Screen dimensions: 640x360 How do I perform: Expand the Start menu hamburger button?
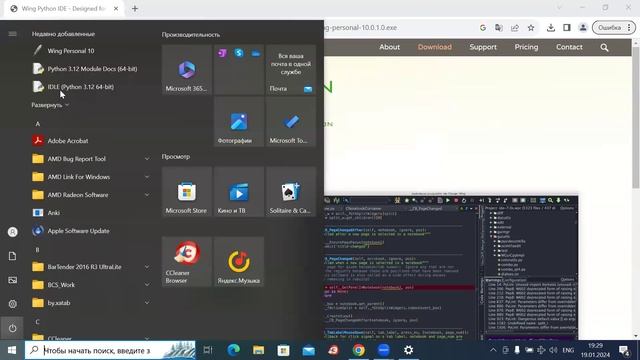point(12,34)
